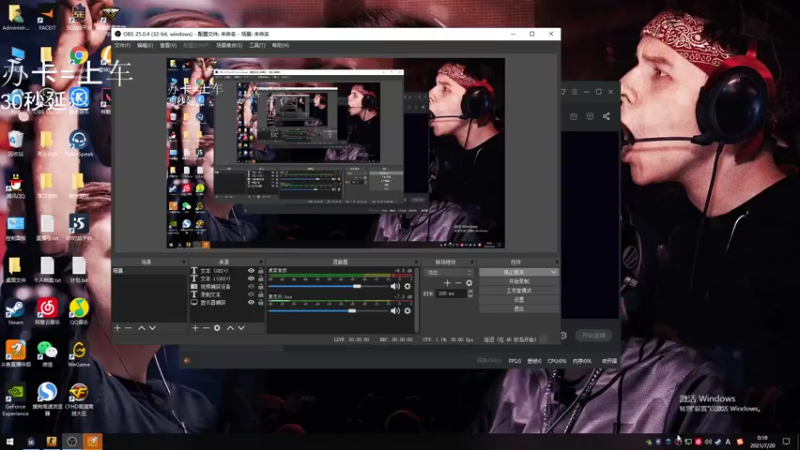Click the start recording button

(x=519, y=282)
